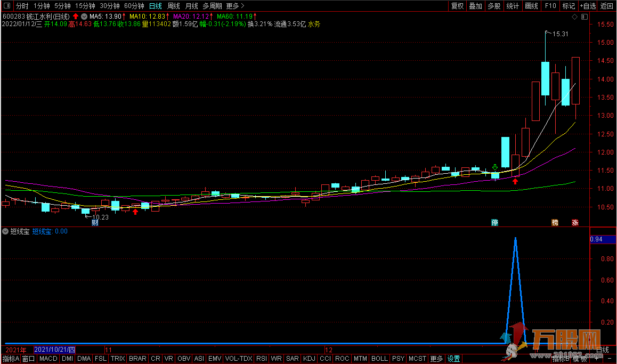
Task: Click the 财 marker below the candlesticks
Action: (95, 223)
